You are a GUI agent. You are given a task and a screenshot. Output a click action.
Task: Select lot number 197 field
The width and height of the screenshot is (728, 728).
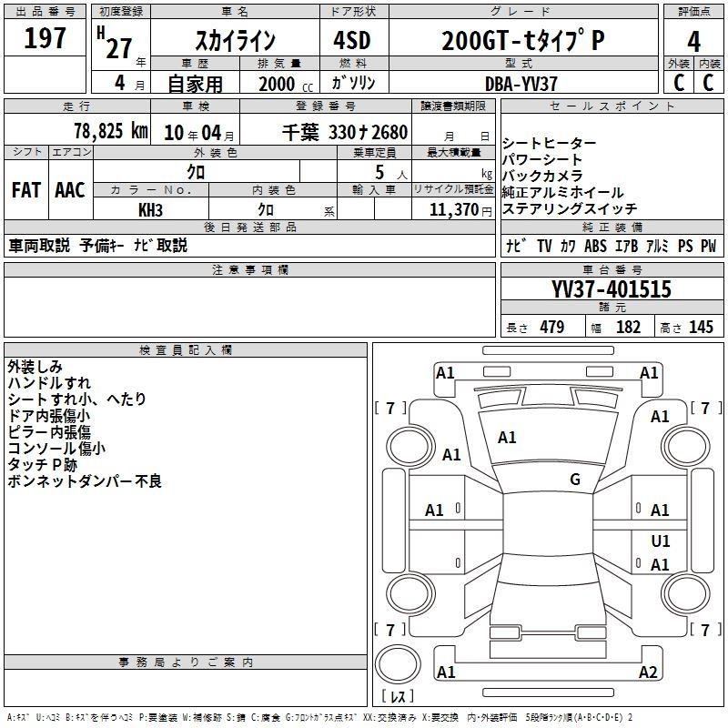point(45,37)
